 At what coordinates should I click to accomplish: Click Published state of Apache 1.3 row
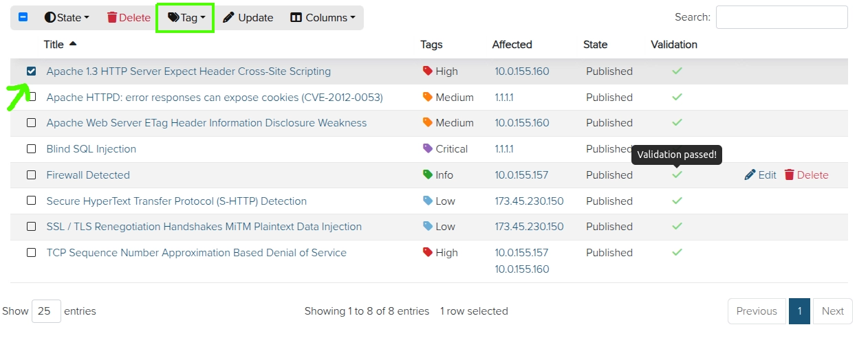tap(609, 71)
